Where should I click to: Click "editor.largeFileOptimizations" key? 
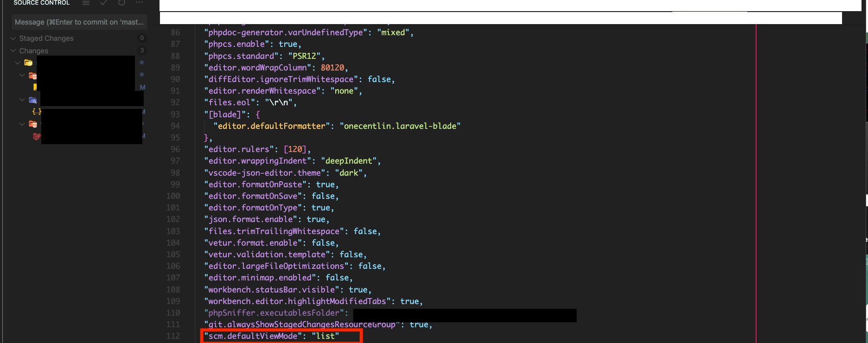[276, 266]
